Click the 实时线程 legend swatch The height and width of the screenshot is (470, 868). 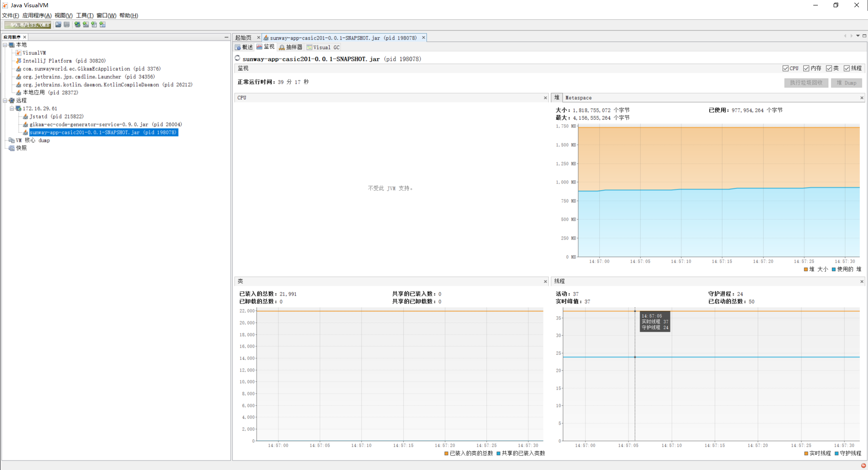806,453
